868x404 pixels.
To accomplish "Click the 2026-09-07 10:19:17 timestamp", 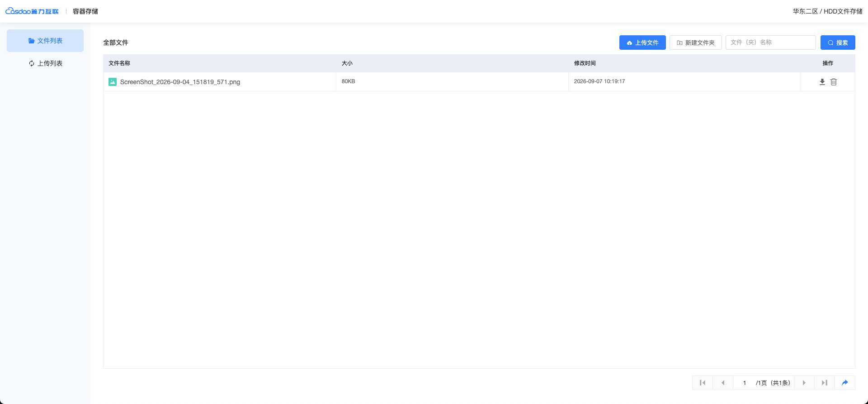I will point(599,81).
